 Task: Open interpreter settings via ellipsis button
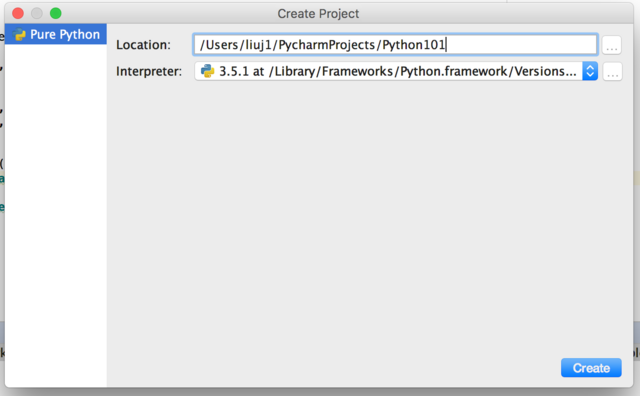612,72
